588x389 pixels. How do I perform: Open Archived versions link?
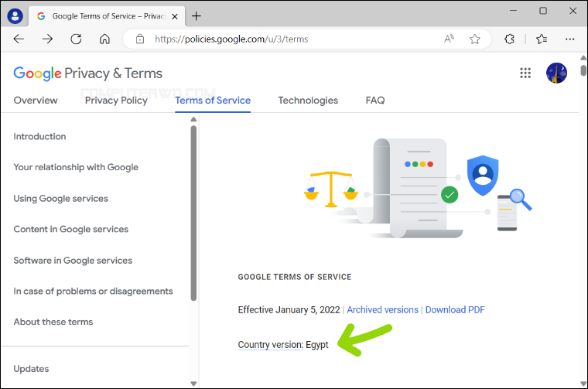click(x=382, y=310)
